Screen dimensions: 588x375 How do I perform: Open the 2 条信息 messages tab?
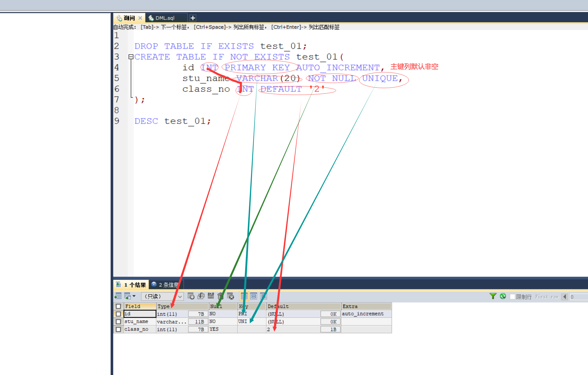[166, 285]
